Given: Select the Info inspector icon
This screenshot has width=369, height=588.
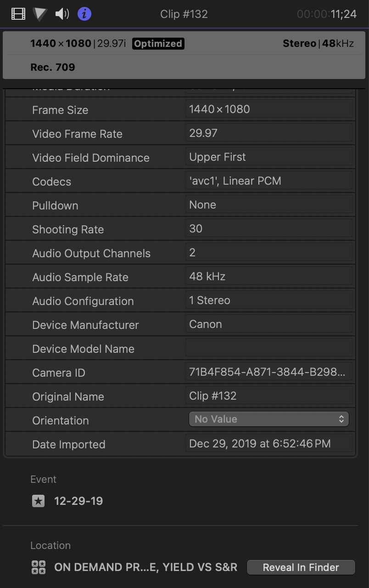Looking at the screenshot, I should click(84, 14).
